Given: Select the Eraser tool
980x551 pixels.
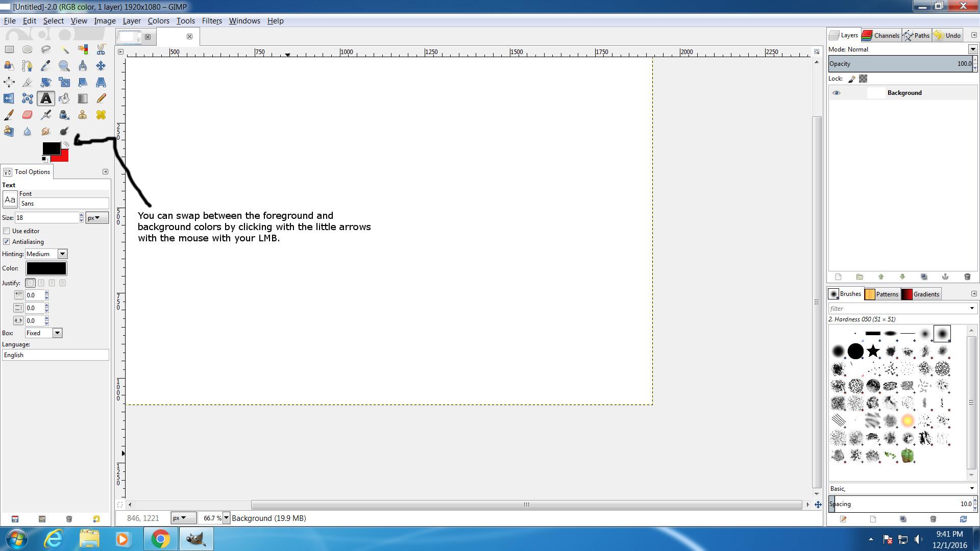Looking at the screenshot, I should pyautogui.click(x=28, y=115).
